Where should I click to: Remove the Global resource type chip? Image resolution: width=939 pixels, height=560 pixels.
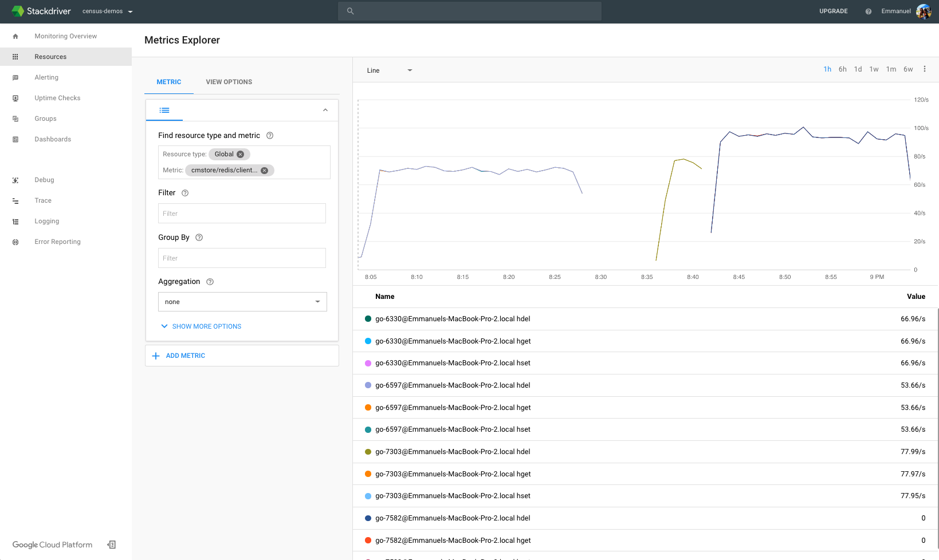[x=241, y=154]
